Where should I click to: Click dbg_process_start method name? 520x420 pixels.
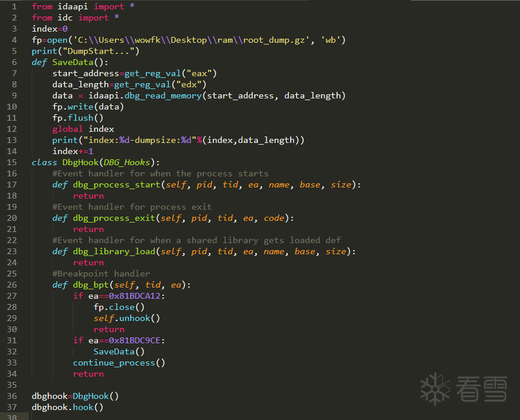click(x=117, y=185)
